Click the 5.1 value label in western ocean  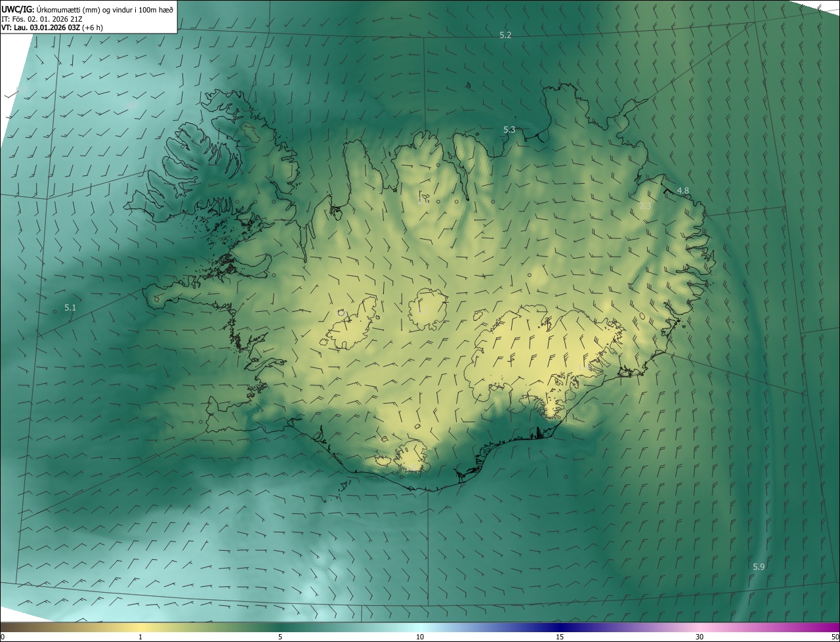point(70,307)
